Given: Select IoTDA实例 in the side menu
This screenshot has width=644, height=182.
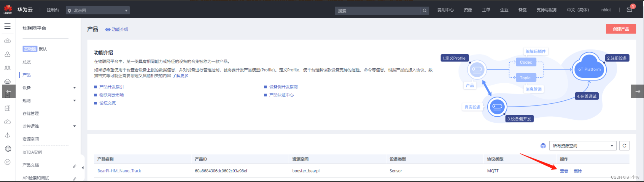Looking at the screenshot, I should pyautogui.click(x=32, y=152).
